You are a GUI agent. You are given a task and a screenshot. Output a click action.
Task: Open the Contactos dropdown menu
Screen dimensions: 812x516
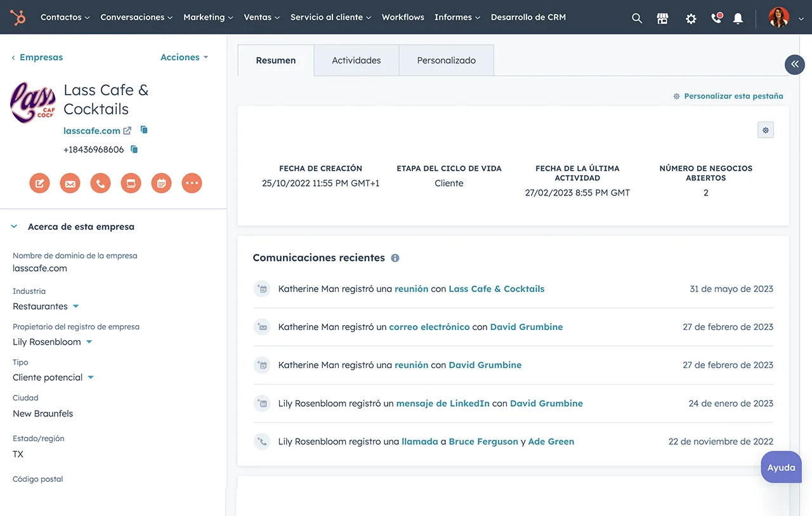click(65, 17)
